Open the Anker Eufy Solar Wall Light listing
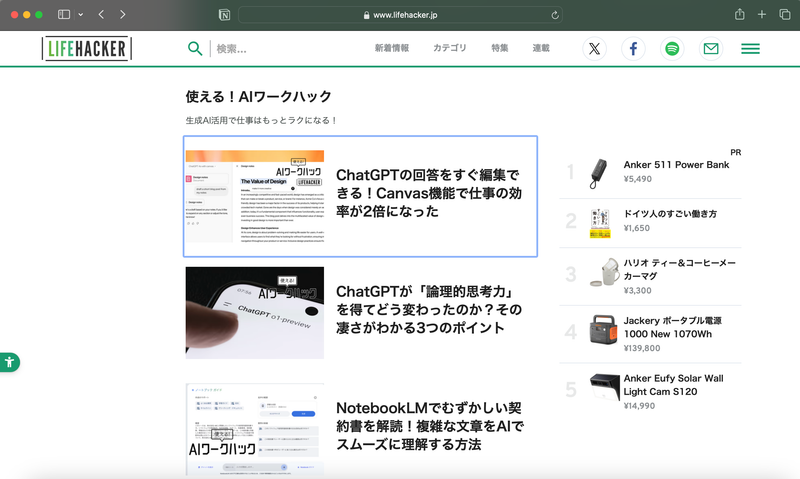Image resolution: width=800 pixels, height=479 pixels. pos(673,385)
